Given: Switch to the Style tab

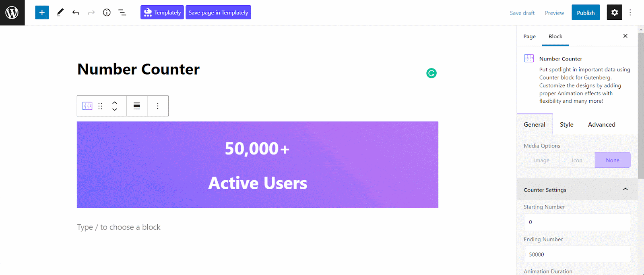Looking at the screenshot, I should point(566,124).
